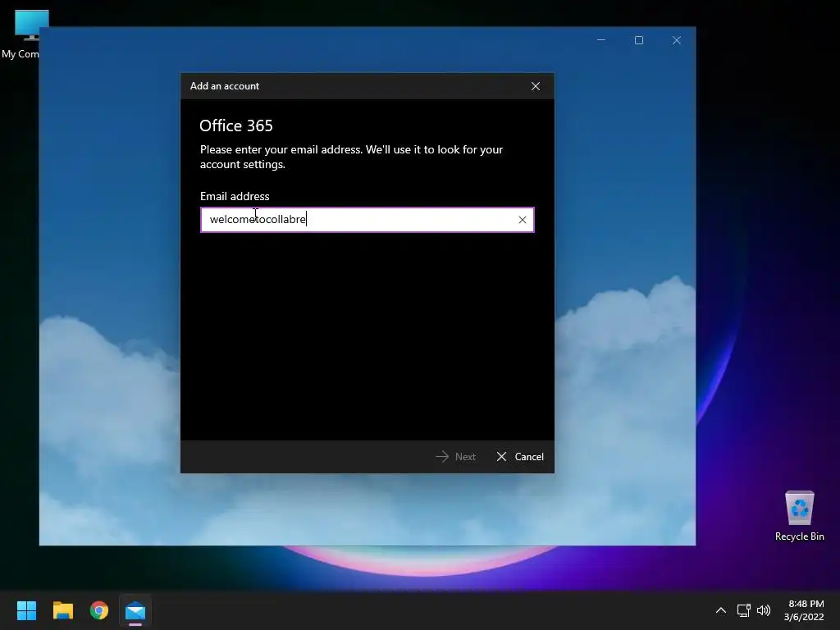Select the Recycle Bin desktop icon
This screenshot has height=630, width=840.
click(x=799, y=515)
